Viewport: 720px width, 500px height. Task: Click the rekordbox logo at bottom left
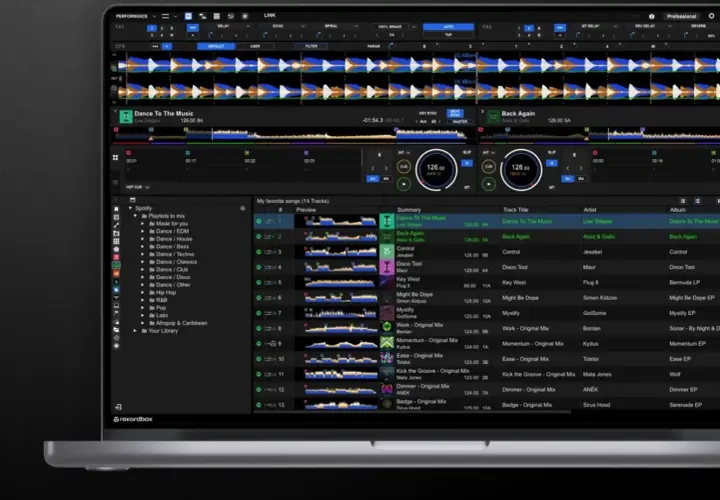coord(133,419)
